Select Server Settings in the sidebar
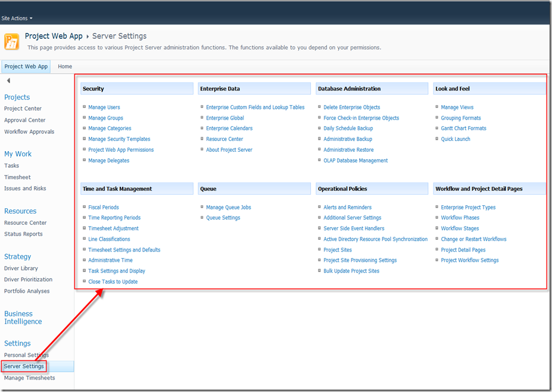This screenshot has width=552, height=392. [x=24, y=366]
